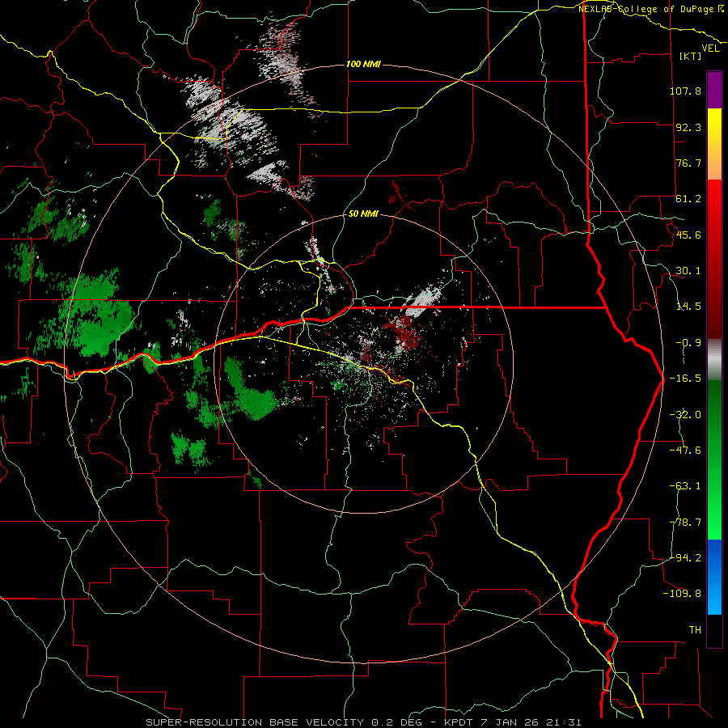
Task: Click the blue segment of velocity color bar
Action: pyautogui.click(x=714, y=577)
